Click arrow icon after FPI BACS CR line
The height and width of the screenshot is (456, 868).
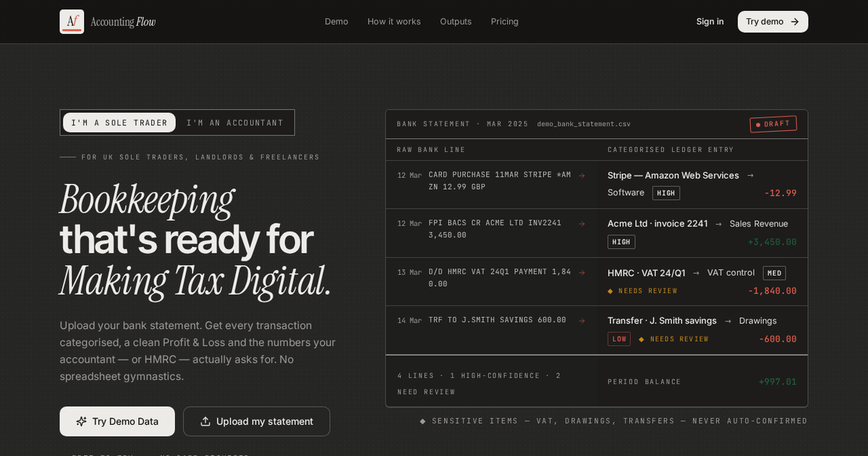pyautogui.click(x=582, y=224)
